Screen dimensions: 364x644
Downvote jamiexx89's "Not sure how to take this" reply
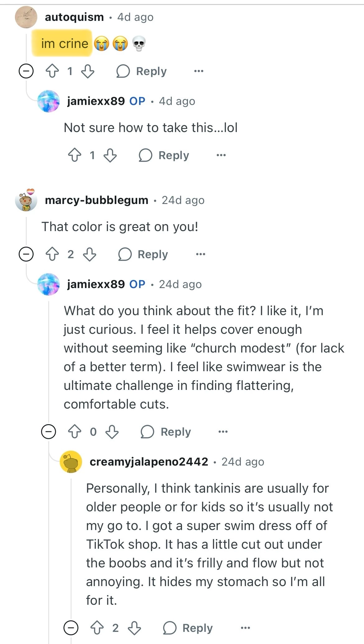coord(110,155)
